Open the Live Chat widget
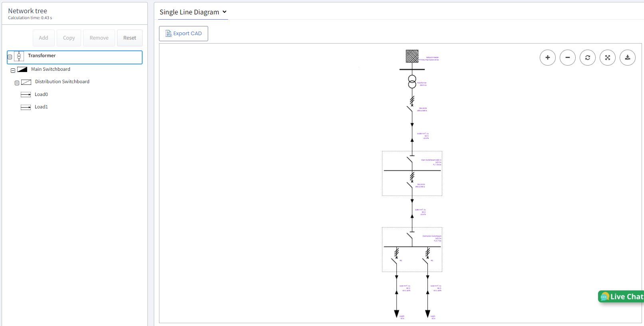644x326 pixels. [622, 296]
